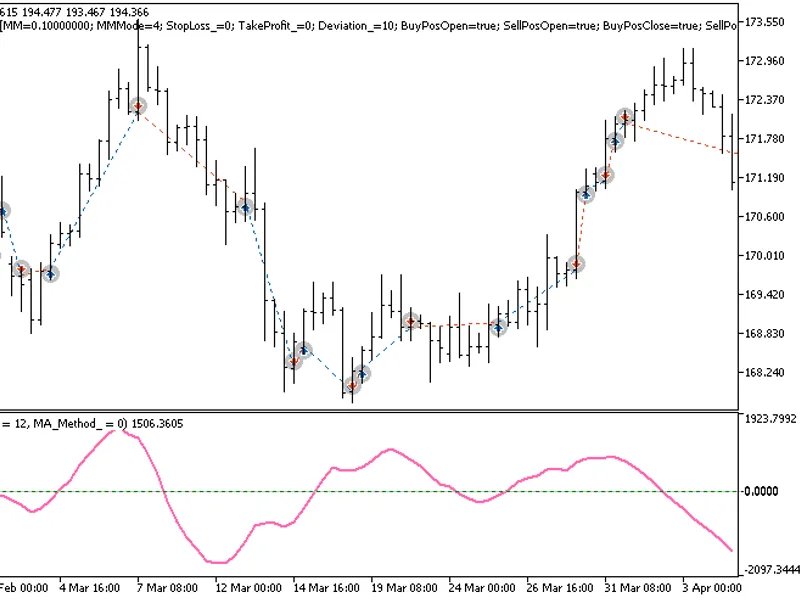
Task: Click the indicator scale maximum 1923.7992
Action: point(770,419)
